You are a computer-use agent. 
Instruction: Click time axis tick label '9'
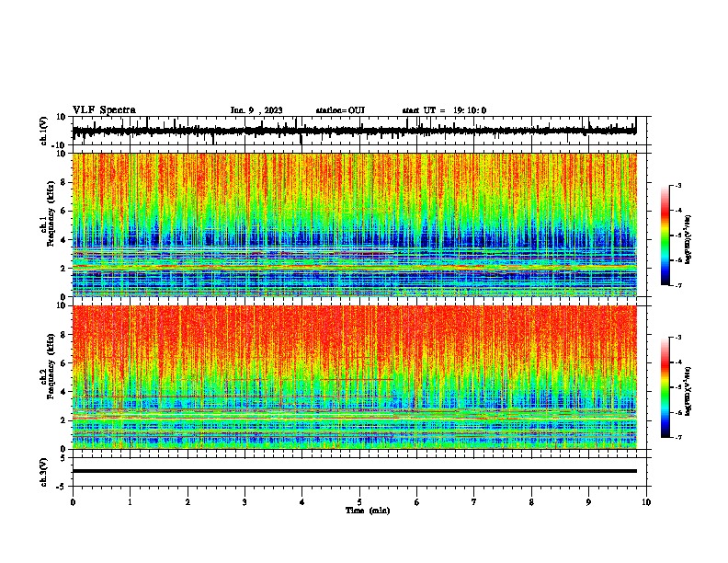pos(588,502)
